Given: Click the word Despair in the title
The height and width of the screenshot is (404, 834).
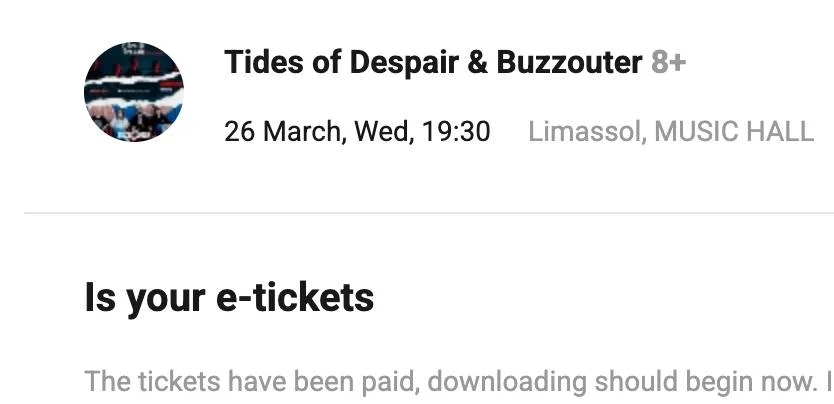Looking at the screenshot, I should click(400, 63).
